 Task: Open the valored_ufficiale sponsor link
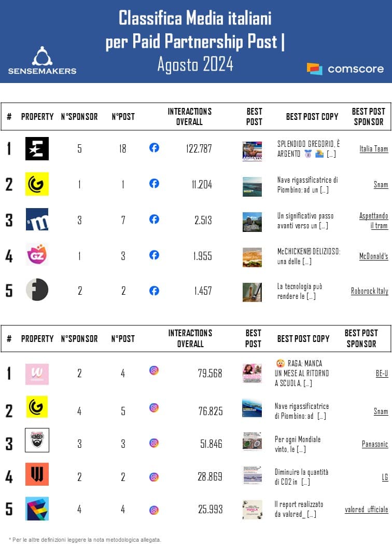(366, 510)
